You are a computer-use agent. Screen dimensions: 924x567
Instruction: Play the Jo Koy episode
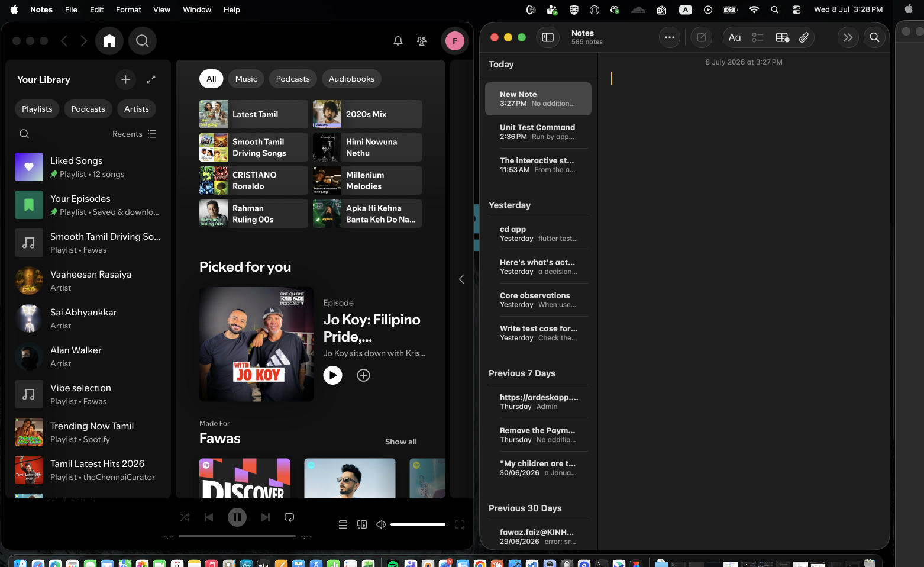tap(332, 375)
